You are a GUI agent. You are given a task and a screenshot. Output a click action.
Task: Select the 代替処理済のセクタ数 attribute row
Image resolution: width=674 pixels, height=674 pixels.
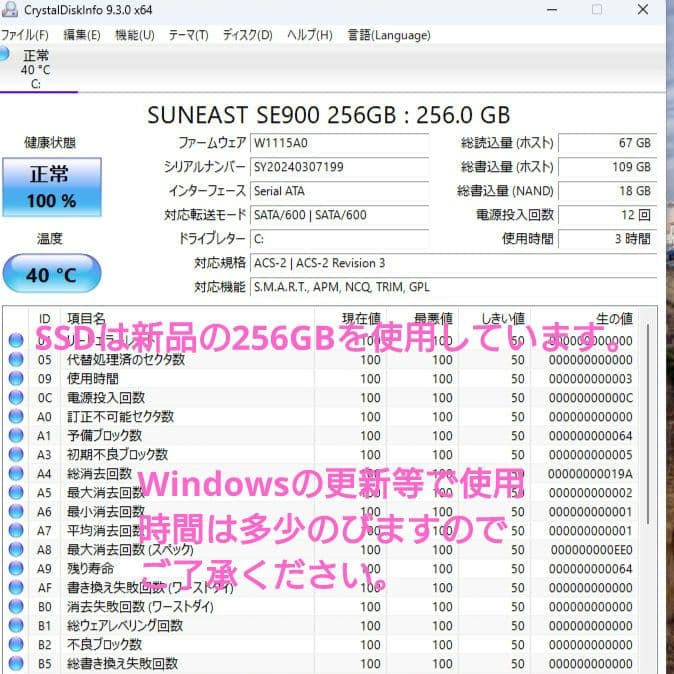[x=320, y=359]
